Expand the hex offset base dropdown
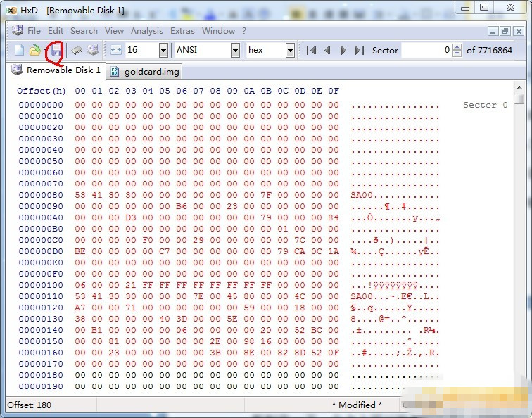The height and width of the screenshot is (418, 532). click(x=290, y=51)
